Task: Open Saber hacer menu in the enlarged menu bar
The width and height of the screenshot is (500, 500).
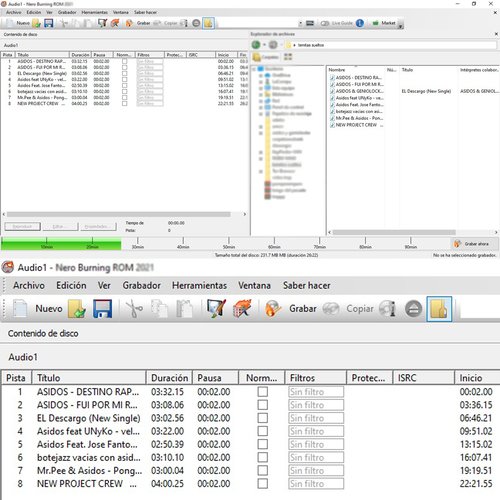Action: click(x=307, y=285)
